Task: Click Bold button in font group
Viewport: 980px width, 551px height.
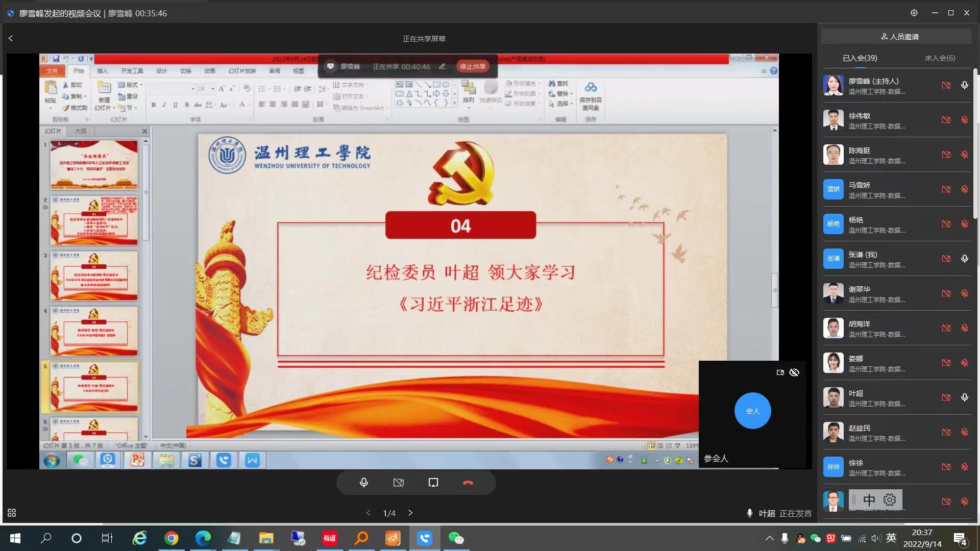Action: point(153,105)
